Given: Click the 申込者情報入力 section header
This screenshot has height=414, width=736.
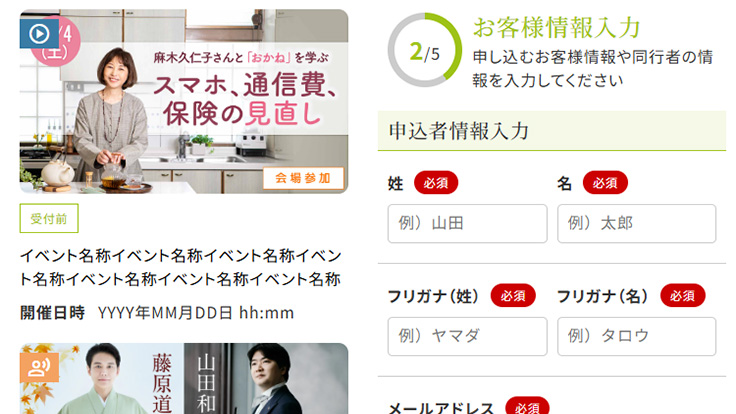Looking at the screenshot, I should (552, 131).
